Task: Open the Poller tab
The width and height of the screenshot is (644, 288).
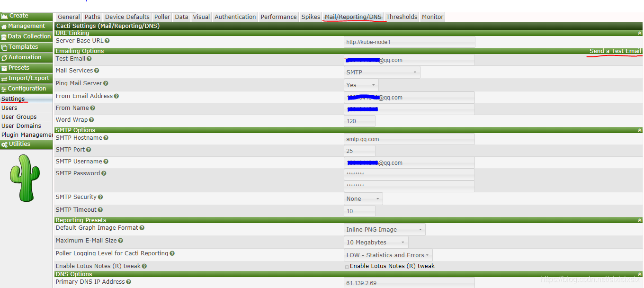Action: click(162, 17)
